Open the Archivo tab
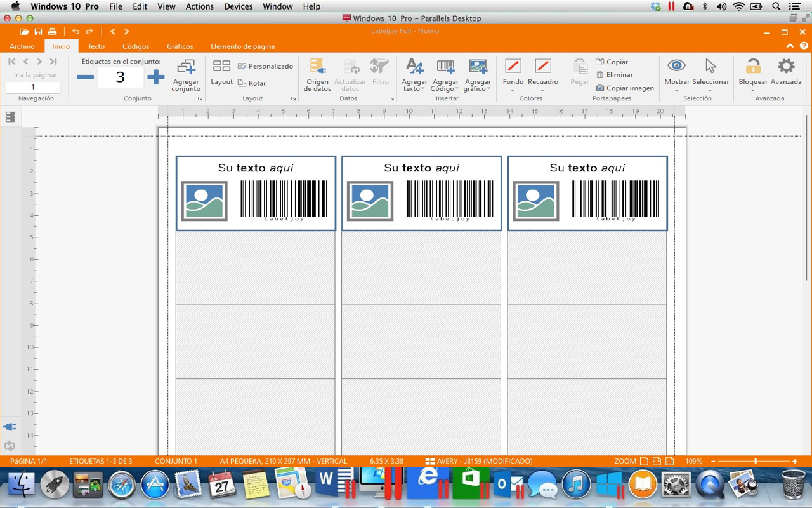Viewport: 812px width, 508px height. pyautogui.click(x=22, y=46)
